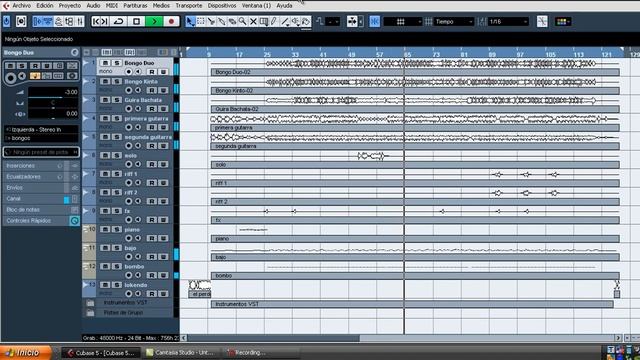The width and height of the screenshot is (640, 360).
Task: Open the Izquierda - Stereo In input routing
Action: click(x=41, y=129)
